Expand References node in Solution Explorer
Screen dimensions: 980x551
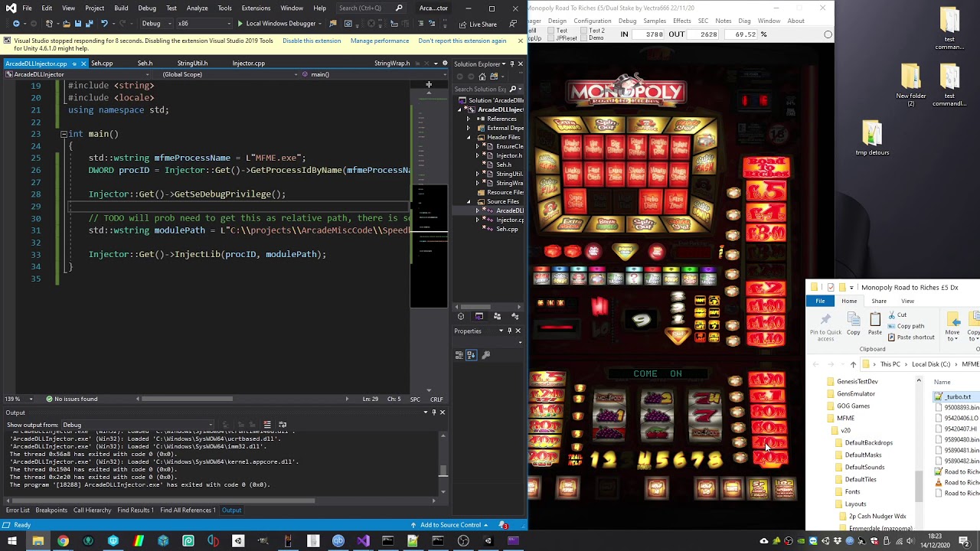coord(469,119)
